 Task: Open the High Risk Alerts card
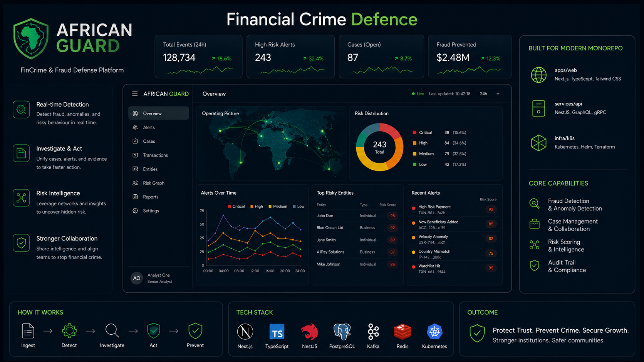click(290, 57)
